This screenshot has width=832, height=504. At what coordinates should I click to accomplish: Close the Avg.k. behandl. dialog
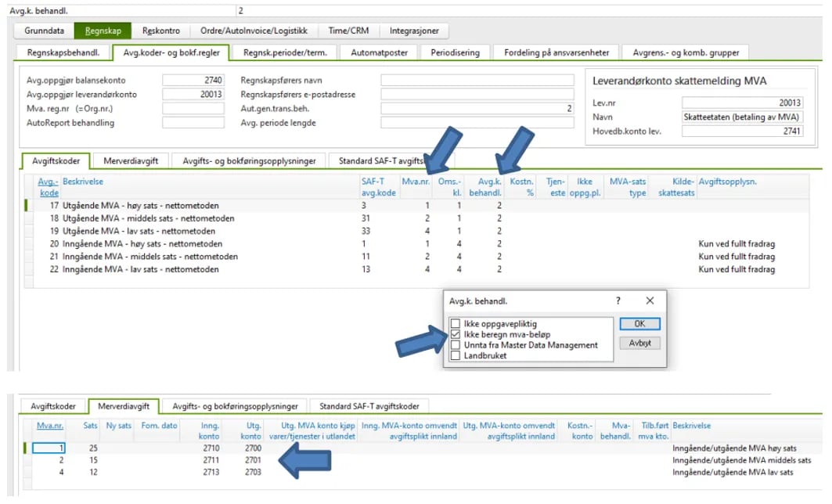pyautogui.click(x=650, y=301)
